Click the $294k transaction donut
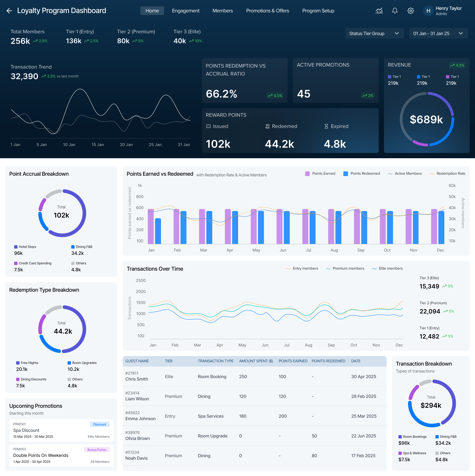This screenshot has height=476, width=475. click(432, 403)
